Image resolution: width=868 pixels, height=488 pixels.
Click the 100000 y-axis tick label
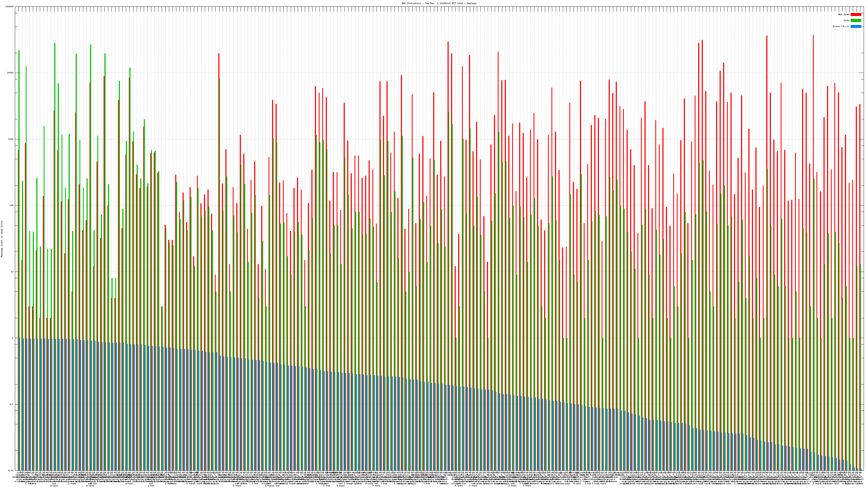click(10, 7)
